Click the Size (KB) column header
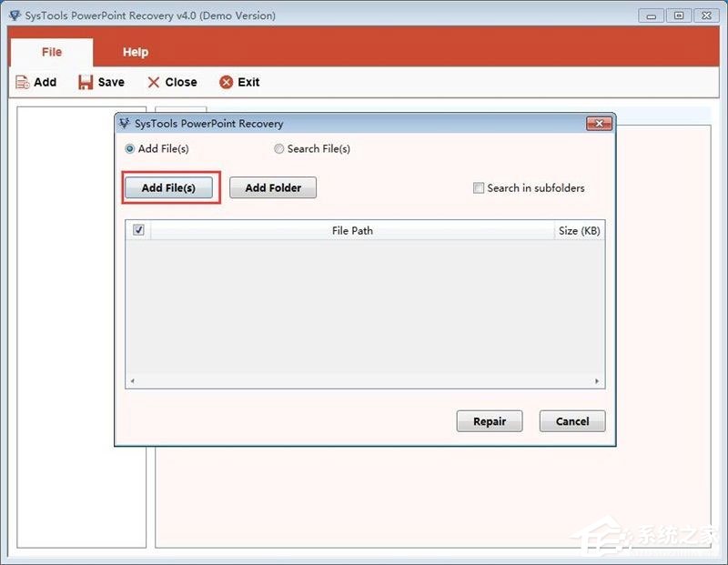Screen dimensions: 728x565 coord(579,230)
